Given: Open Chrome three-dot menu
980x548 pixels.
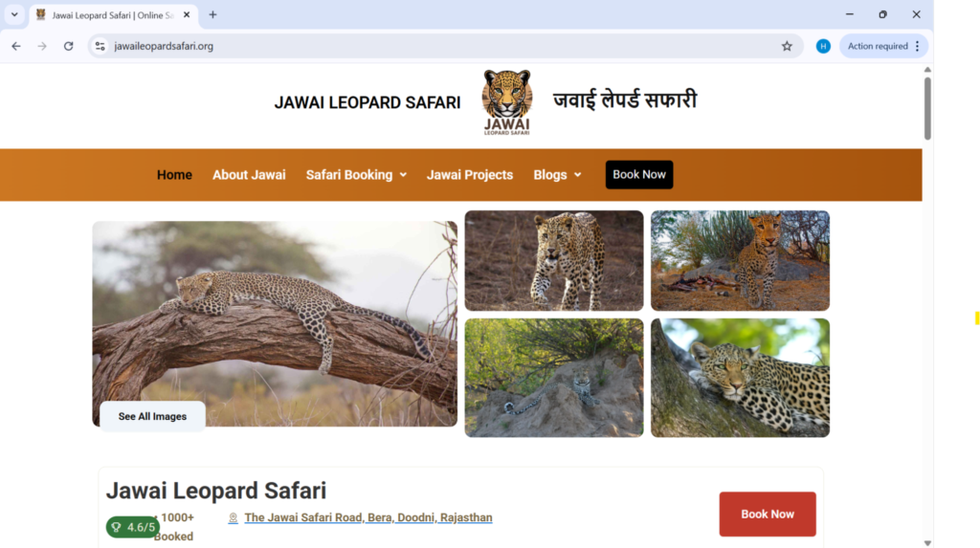Looking at the screenshot, I should pos(917,46).
